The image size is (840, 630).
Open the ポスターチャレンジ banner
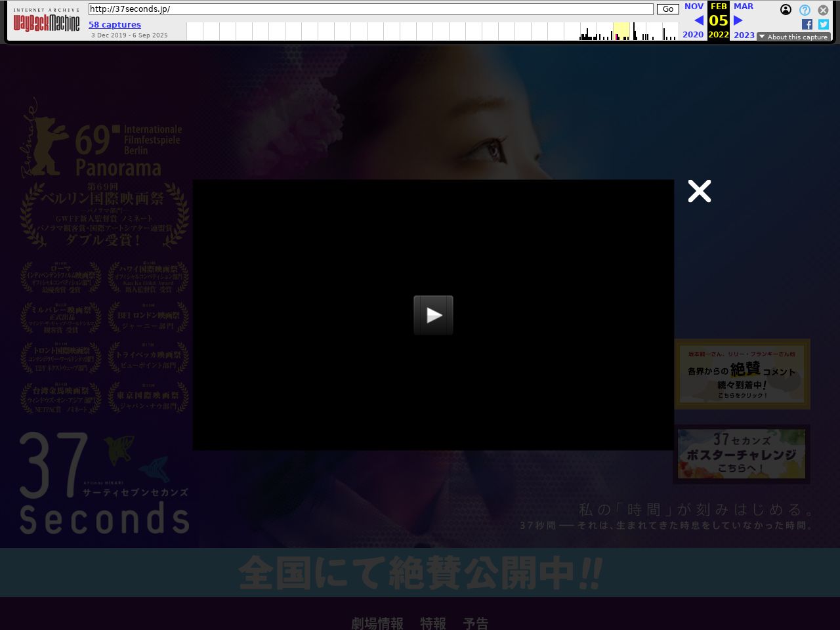(x=742, y=454)
